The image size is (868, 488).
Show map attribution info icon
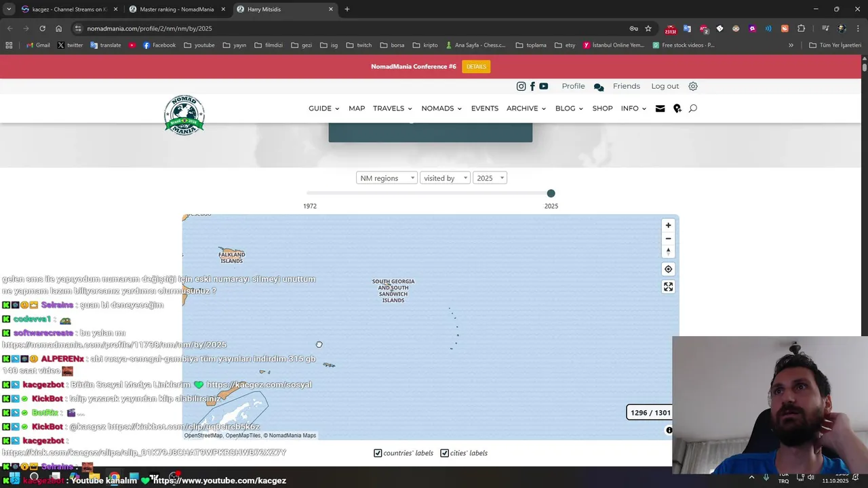[x=669, y=430]
